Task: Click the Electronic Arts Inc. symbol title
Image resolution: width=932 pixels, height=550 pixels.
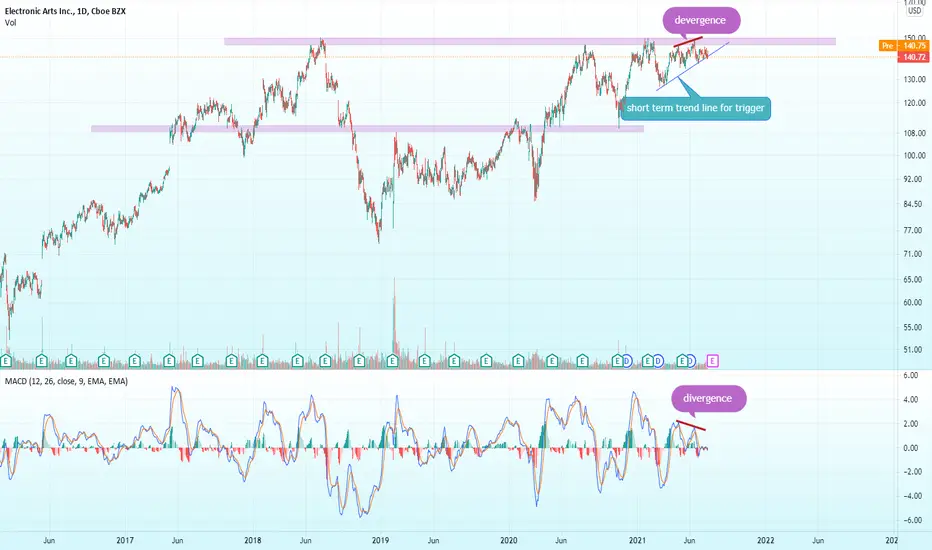Action: pyautogui.click(x=65, y=11)
